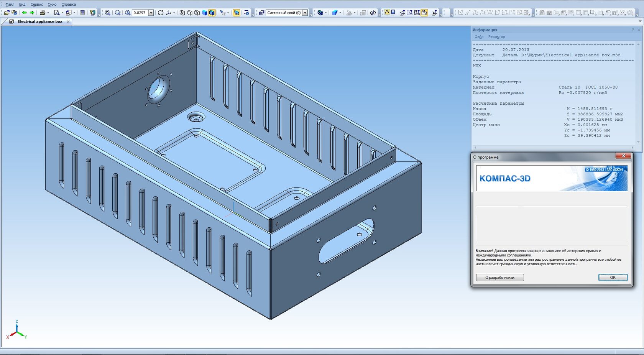Viewport: 644px width, 355px height.
Task: Switch to wireframe display mode
Action: click(182, 13)
